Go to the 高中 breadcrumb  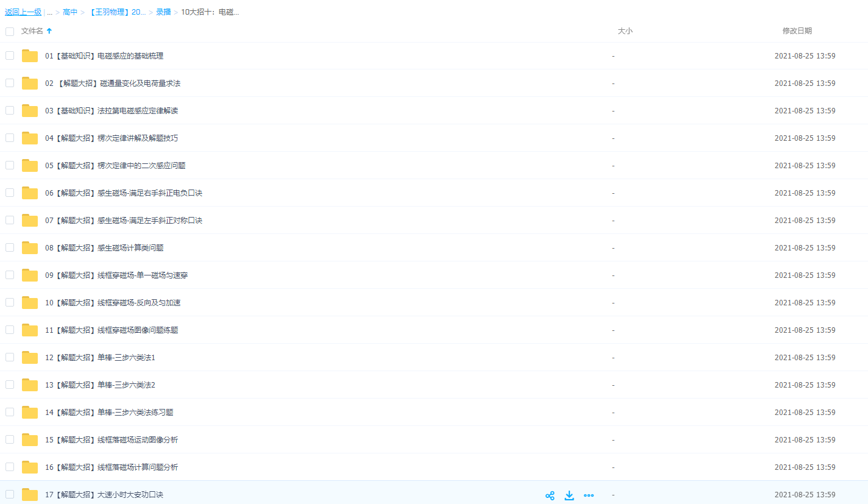tap(70, 12)
